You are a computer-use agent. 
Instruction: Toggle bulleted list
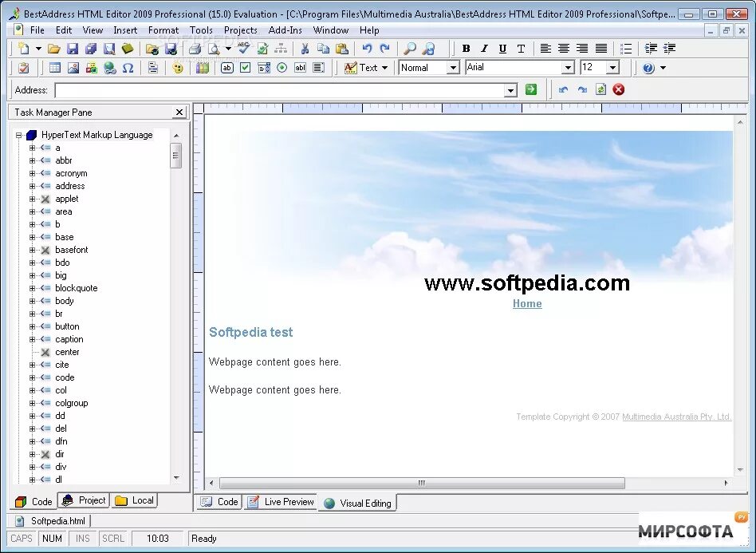pos(626,48)
